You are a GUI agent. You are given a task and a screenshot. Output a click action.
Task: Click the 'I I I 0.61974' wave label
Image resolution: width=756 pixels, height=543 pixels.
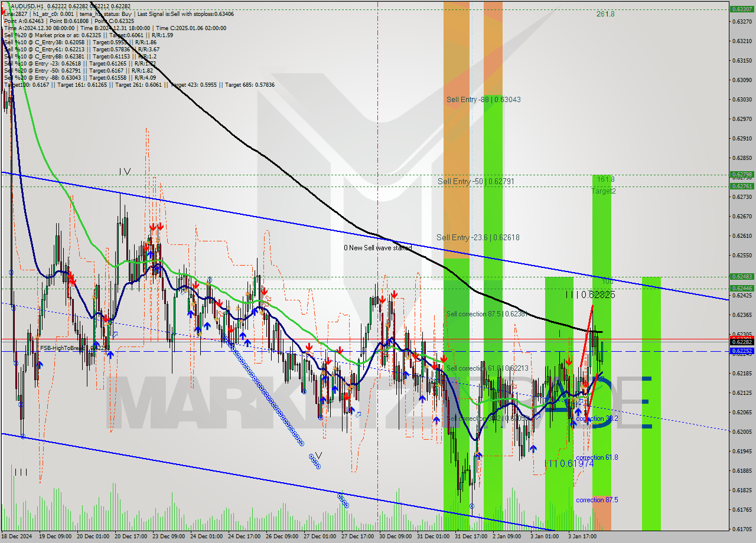pos(569,464)
